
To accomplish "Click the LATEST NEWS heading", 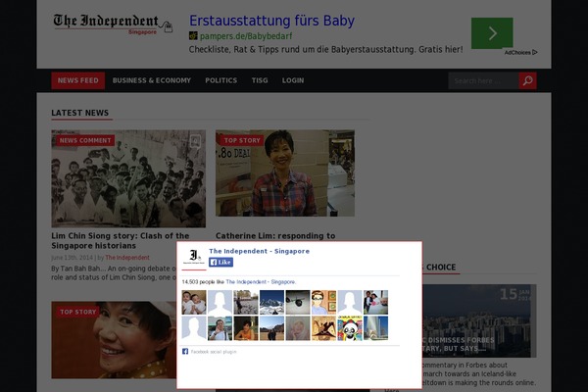I will pyautogui.click(x=80, y=113).
